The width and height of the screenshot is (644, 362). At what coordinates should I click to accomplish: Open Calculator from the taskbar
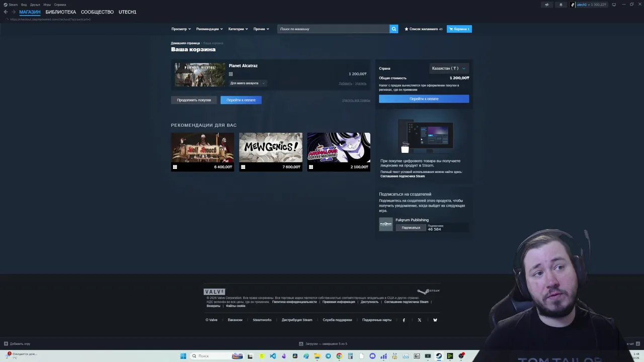click(x=350, y=356)
